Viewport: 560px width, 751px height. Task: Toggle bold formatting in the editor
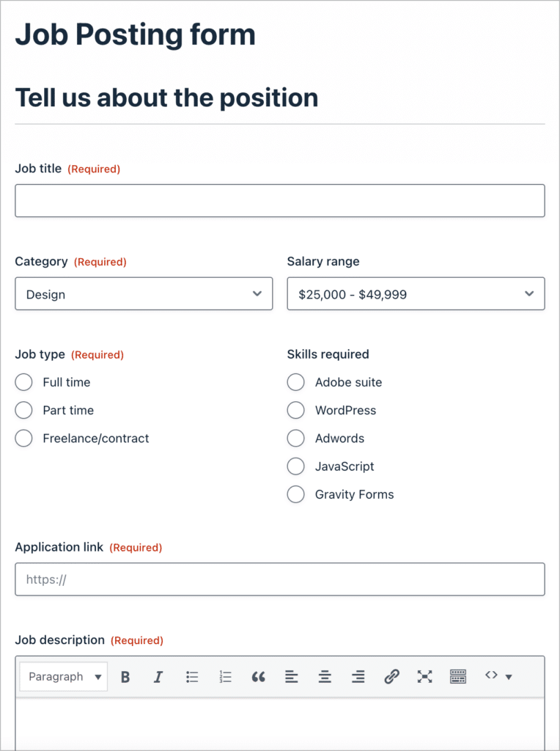125,677
